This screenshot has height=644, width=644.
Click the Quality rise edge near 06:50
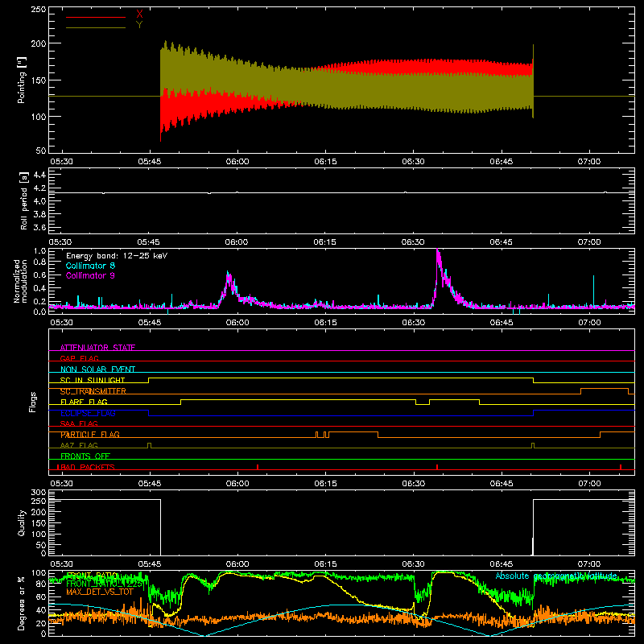click(533, 527)
